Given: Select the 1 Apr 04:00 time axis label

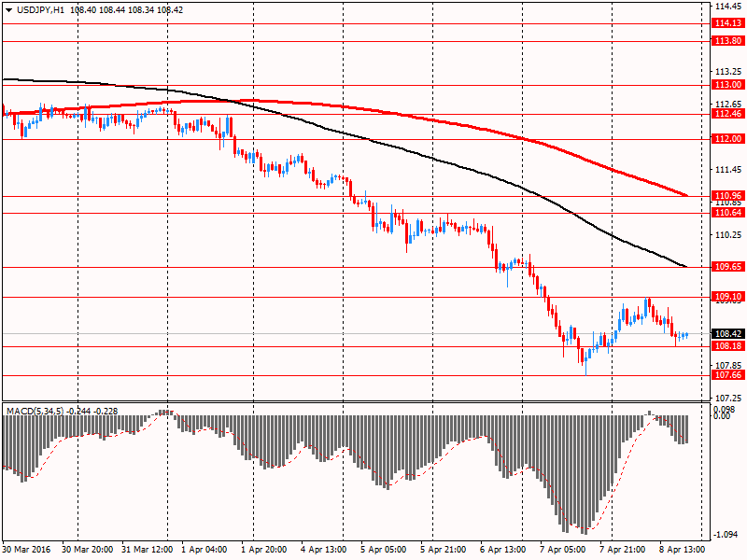Looking at the screenshot, I should coord(204,550).
